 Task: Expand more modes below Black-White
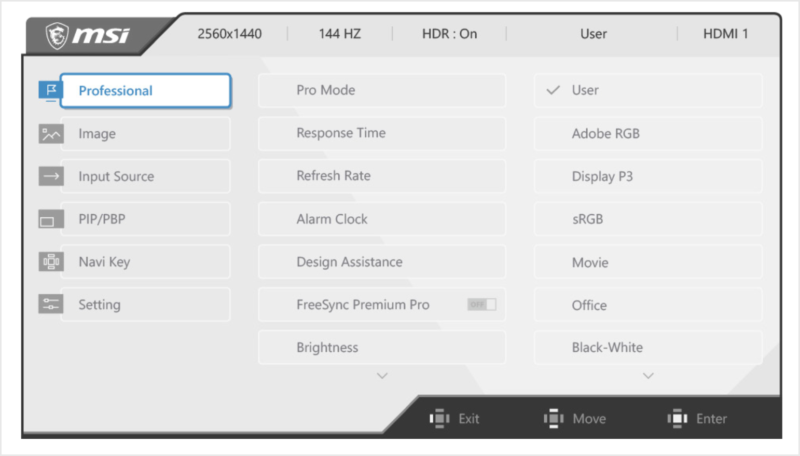(648, 376)
